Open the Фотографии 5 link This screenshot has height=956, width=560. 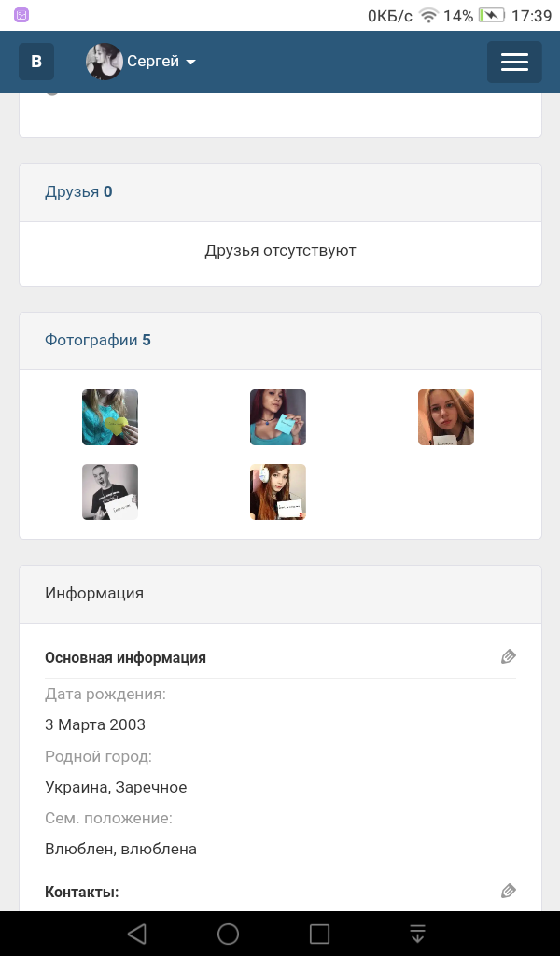[x=97, y=340]
